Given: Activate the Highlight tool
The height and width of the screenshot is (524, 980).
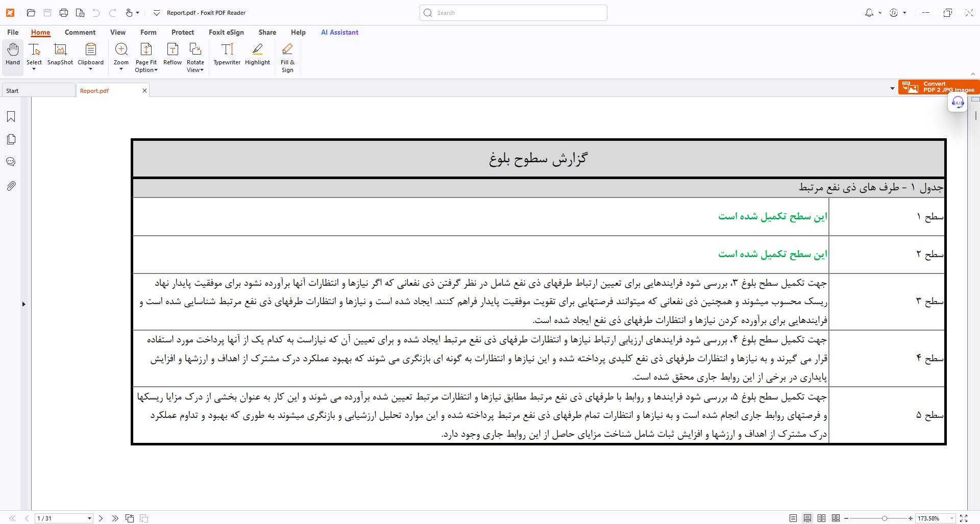Looking at the screenshot, I should [x=257, y=54].
